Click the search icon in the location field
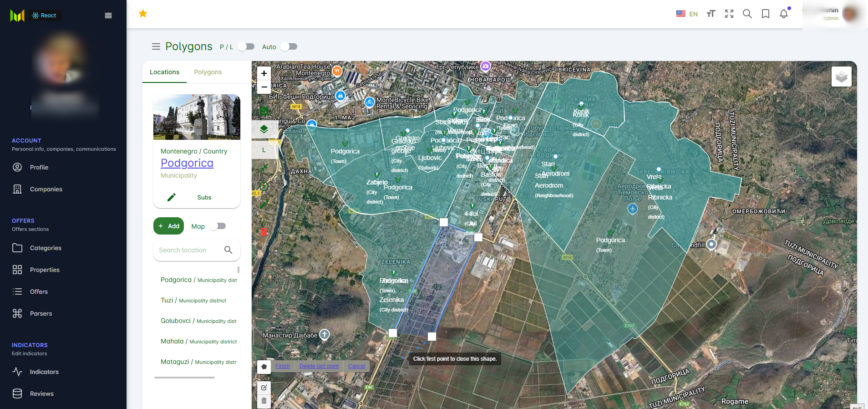 tap(228, 250)
